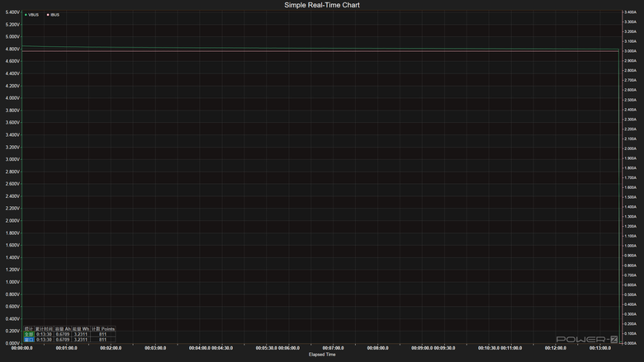This screenshot has height=362, width=644.
Task: Click the Elapsed Time axis label
Action: (x=322, y=355)
